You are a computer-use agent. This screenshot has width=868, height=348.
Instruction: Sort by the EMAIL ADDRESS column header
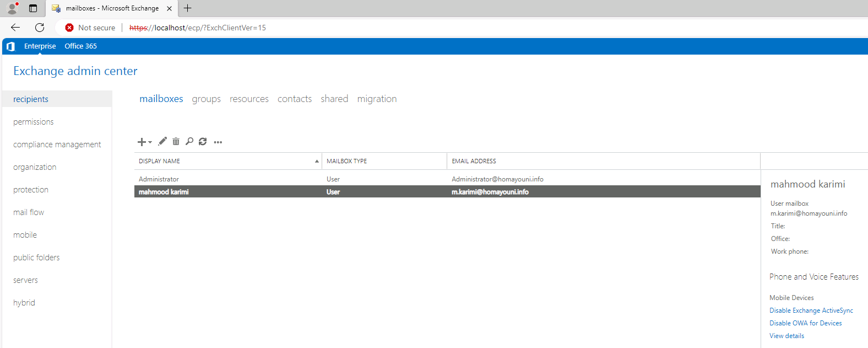(x=604, y=161)
